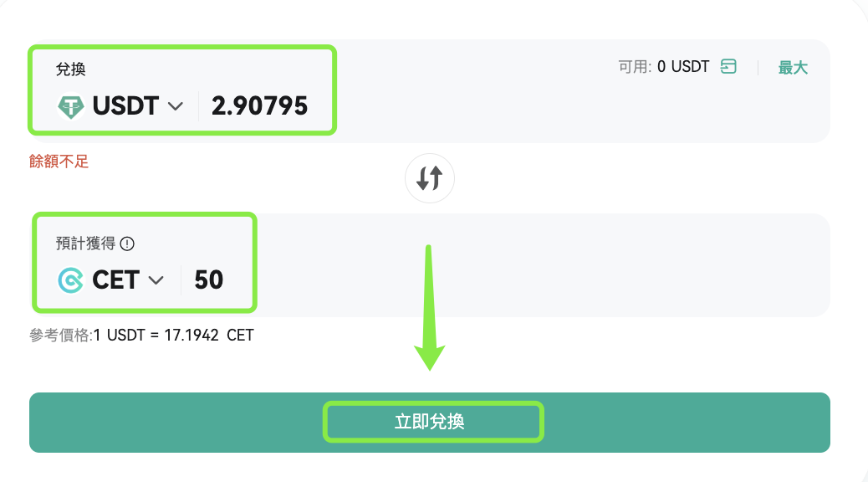Click the 2.90795 amount input field

coord(259,106)
